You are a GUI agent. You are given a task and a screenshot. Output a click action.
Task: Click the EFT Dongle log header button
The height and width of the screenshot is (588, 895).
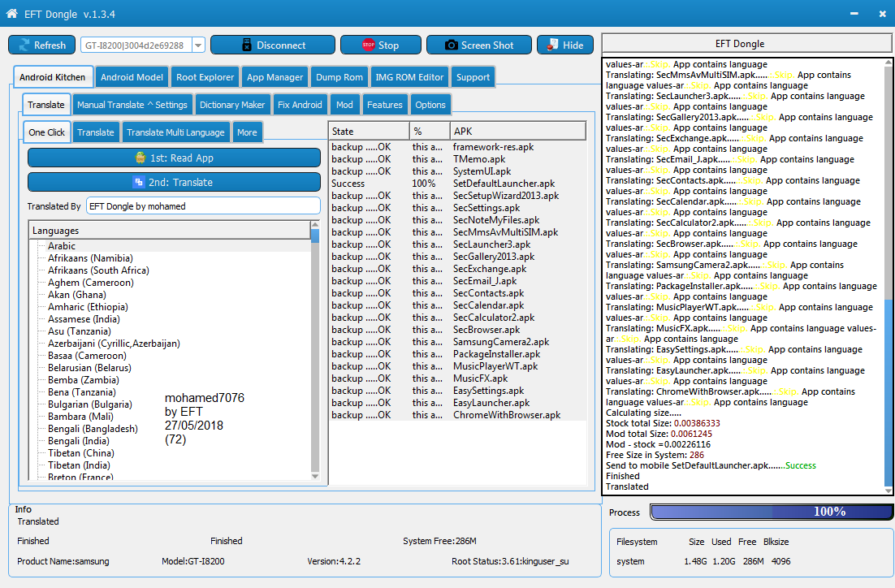point(747,44)
